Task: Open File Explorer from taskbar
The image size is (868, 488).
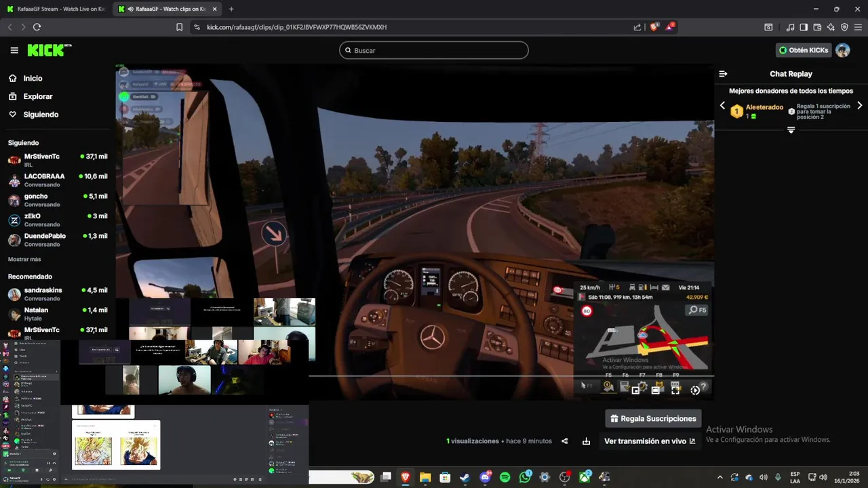Action: tap(425, 477)
